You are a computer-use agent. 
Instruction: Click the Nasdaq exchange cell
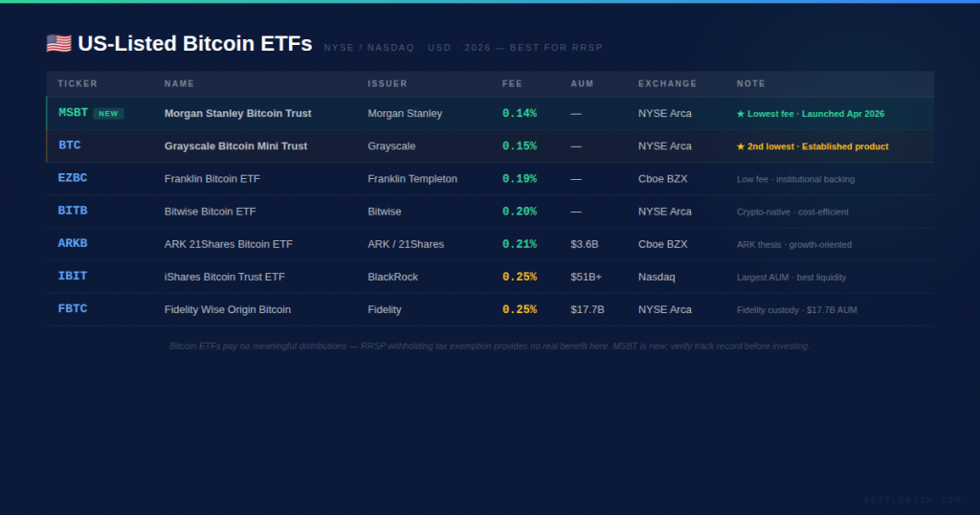click(657, 277)
